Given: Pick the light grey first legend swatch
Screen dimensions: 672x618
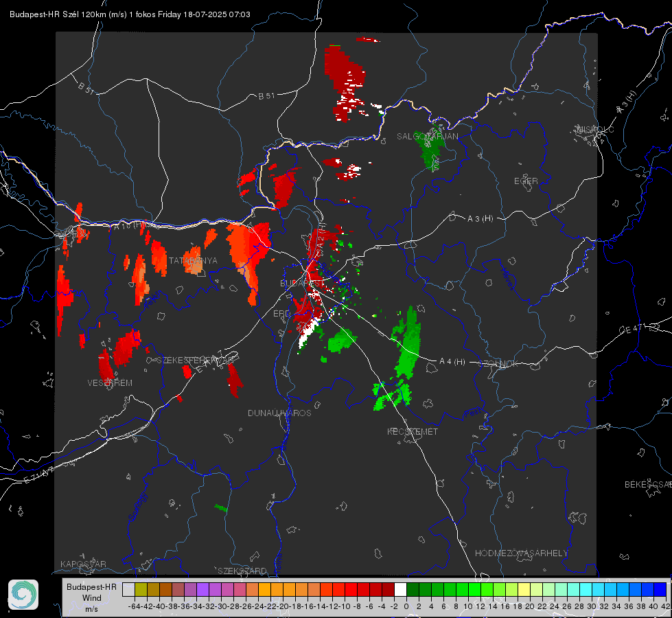Looking at the screenshot, I should [128, 589].
